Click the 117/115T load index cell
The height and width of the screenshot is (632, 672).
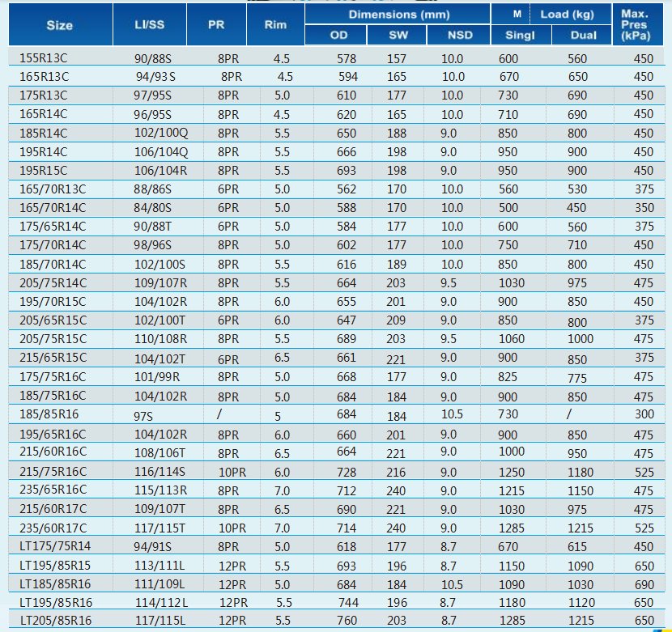click(160, 528)
